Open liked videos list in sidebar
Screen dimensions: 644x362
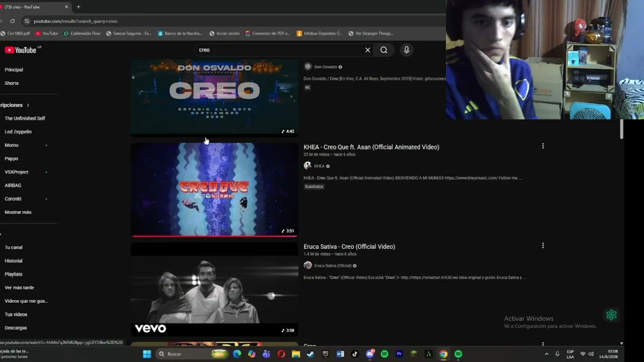click(26, 301)
